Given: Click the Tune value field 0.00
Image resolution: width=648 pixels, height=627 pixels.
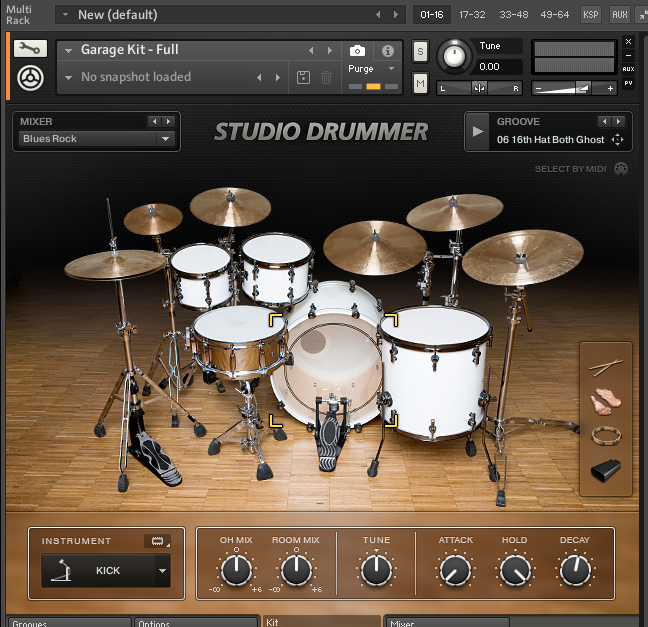Looking at the screenshot, I should (x=498, y=67).
